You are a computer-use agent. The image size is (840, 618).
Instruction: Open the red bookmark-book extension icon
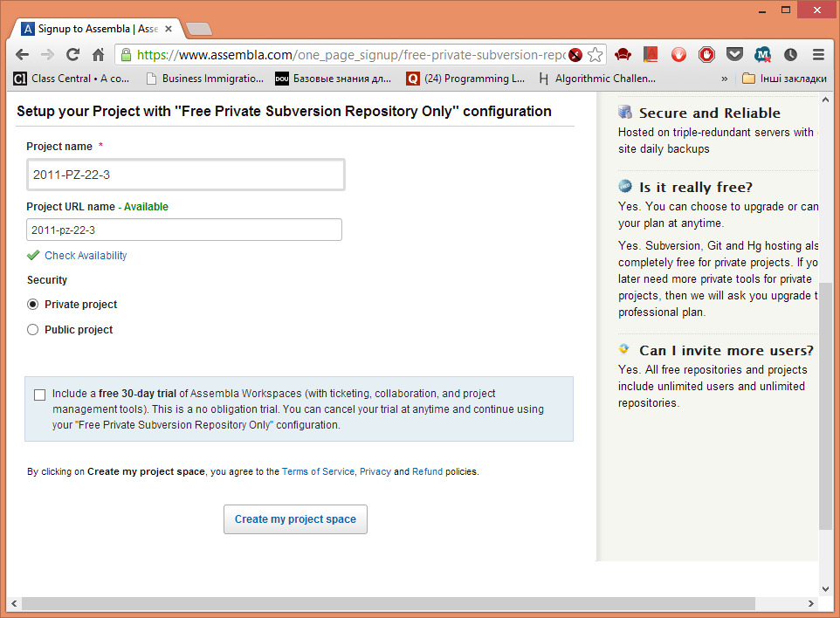click(651, 54)
